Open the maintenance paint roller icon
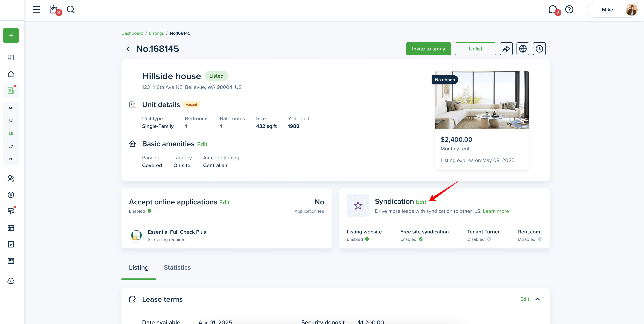 pyautogui.click(x=11, y=211)
